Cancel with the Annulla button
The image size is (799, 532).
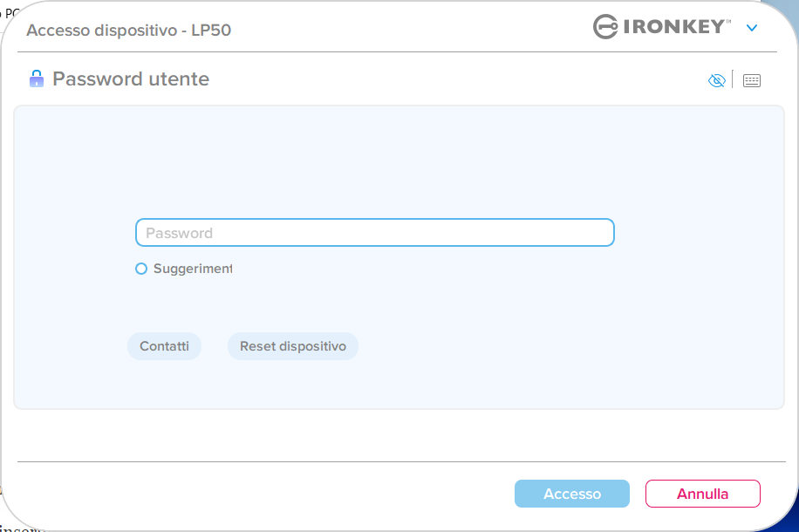[702, 494]
